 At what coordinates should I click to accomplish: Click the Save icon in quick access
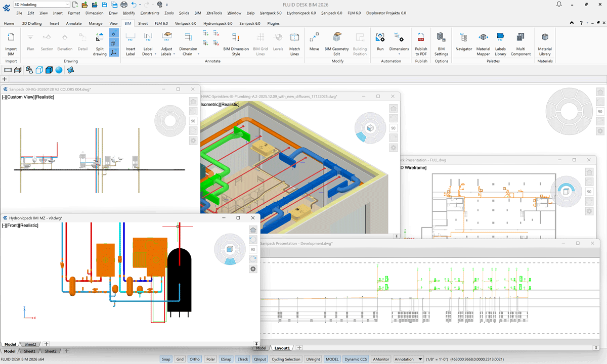(x=104, y=5)
